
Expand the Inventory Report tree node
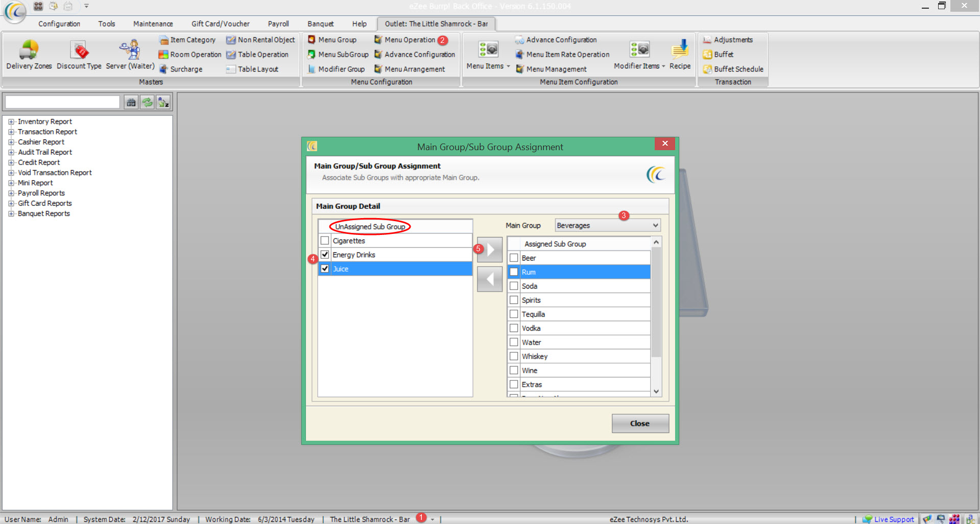click(x=11, y=122)
